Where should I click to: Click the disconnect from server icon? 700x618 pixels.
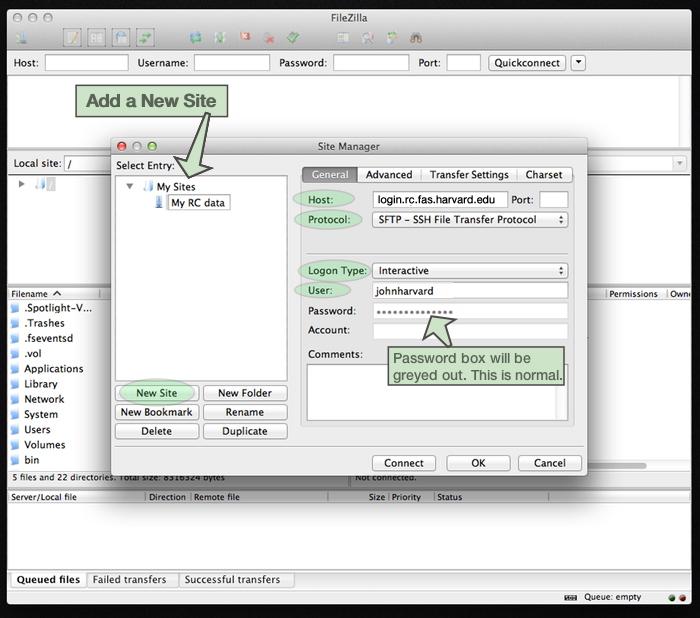(269, 38)
